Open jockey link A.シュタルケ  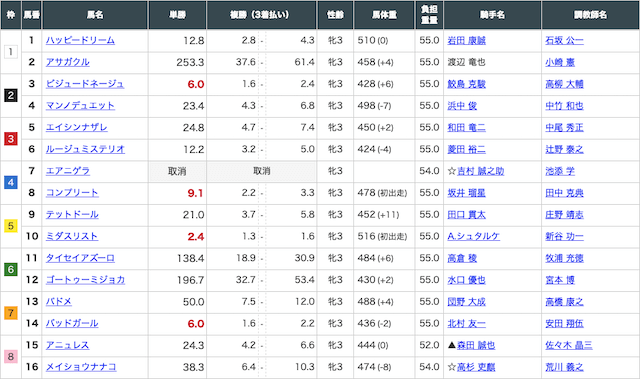click(x=473, y=236)
